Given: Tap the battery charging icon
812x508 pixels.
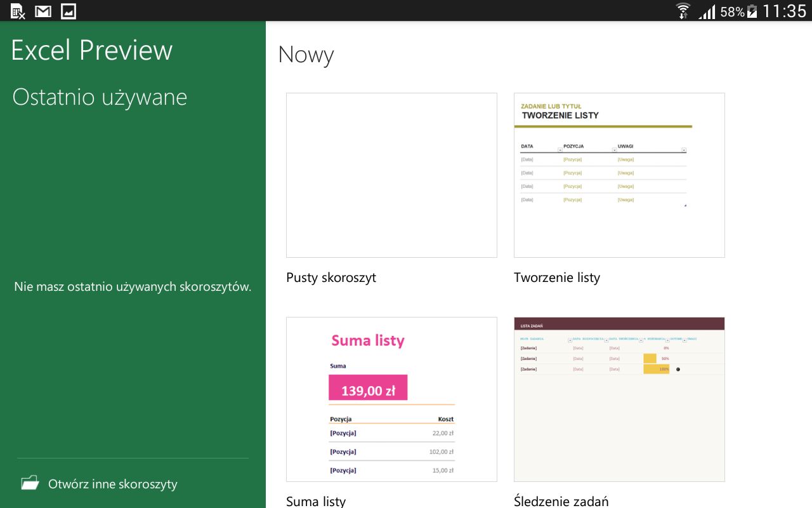Looking at the screenshot, I should [752, 11].
